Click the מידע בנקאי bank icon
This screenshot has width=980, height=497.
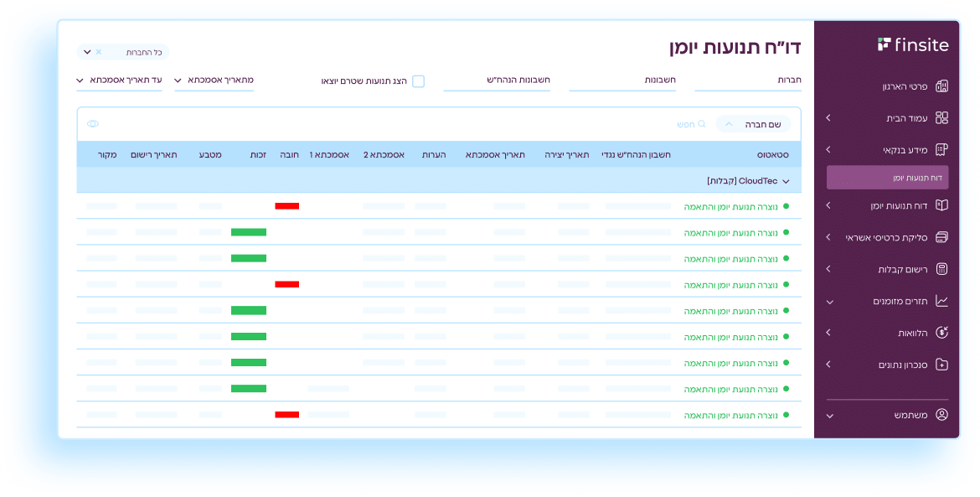pos(941,149)
